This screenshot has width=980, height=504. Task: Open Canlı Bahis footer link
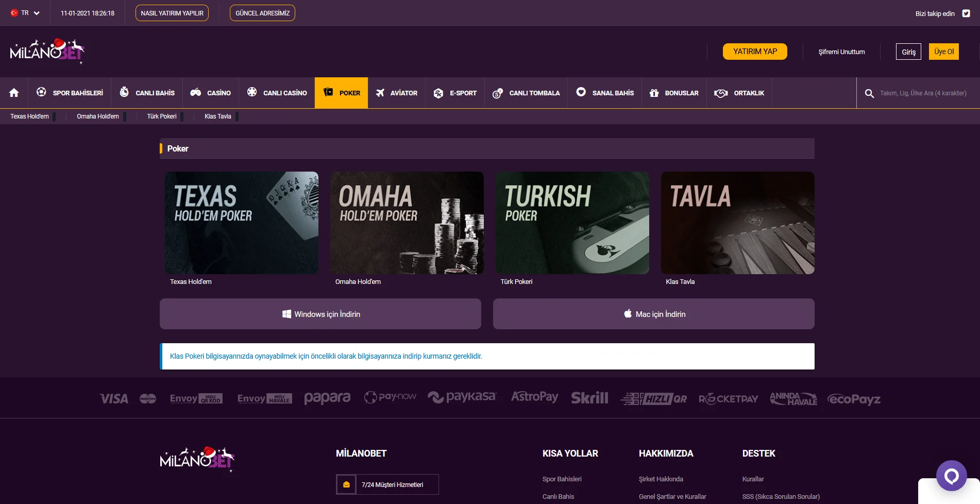point(559,497)
